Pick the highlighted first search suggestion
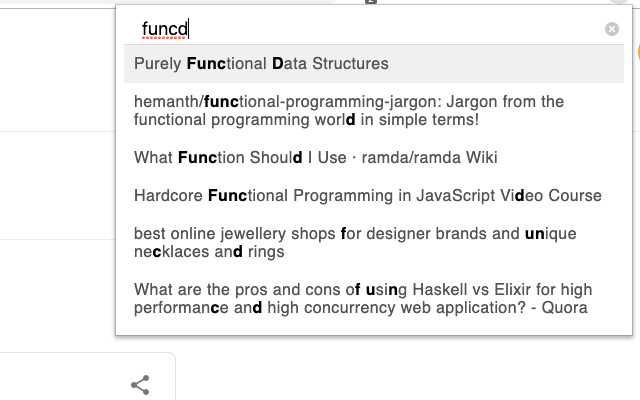This screenshot has width=640, height=400. (262, 64)
